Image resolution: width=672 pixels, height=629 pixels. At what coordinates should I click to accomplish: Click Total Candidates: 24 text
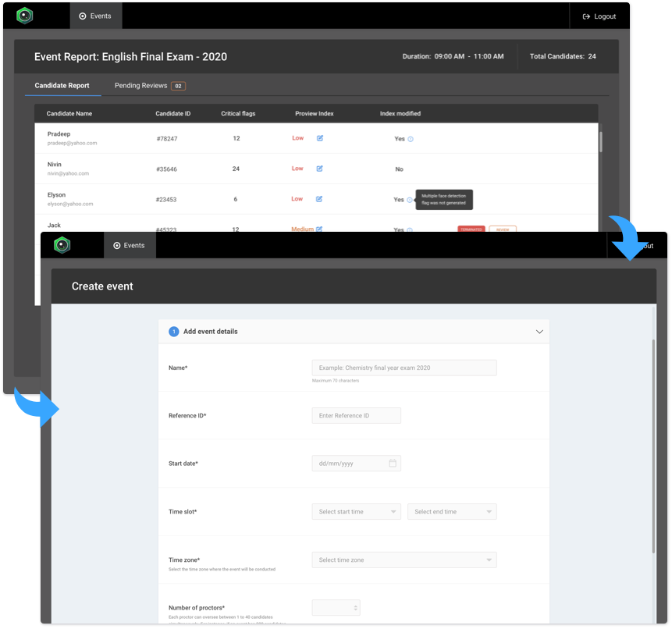click(563, 56)
